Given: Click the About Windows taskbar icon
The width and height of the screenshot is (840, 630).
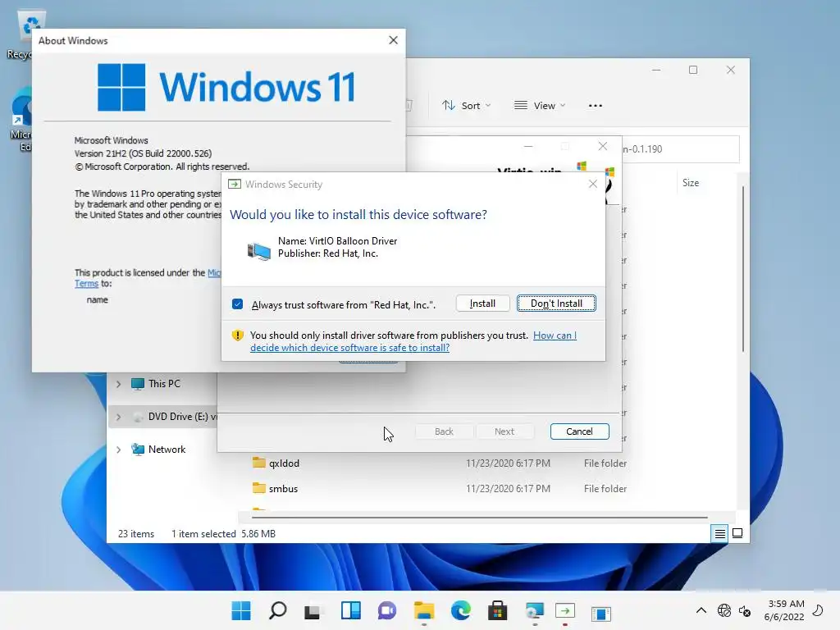Looking at the screenshot, I should pyautogui.click(x=601, y=612).
